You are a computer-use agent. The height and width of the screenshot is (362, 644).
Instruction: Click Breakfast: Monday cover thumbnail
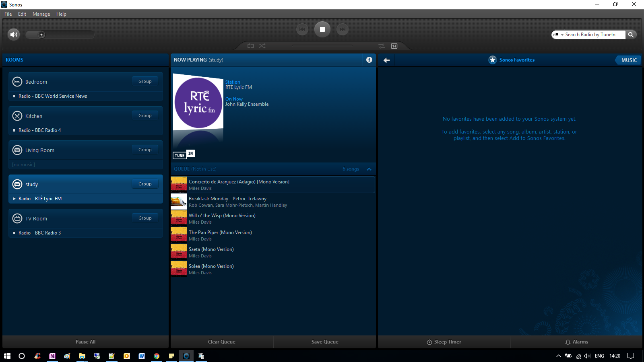(x=179, y=202)
